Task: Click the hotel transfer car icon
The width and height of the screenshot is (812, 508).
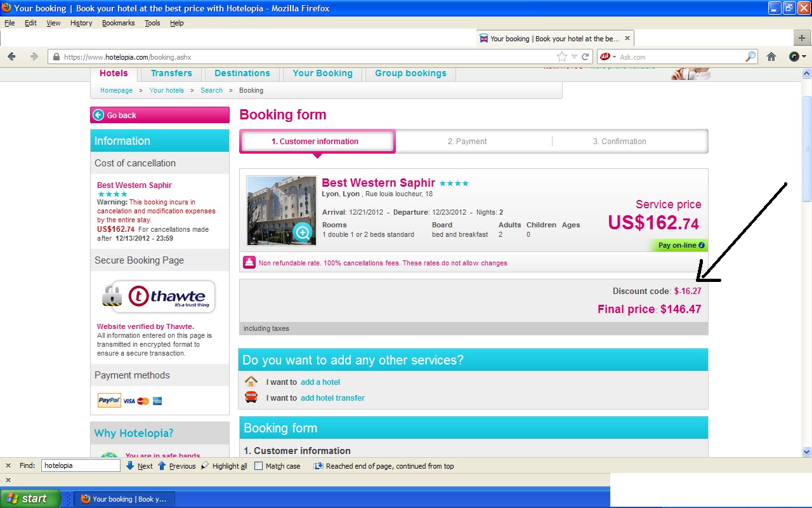Action: (x=251, y=398)
